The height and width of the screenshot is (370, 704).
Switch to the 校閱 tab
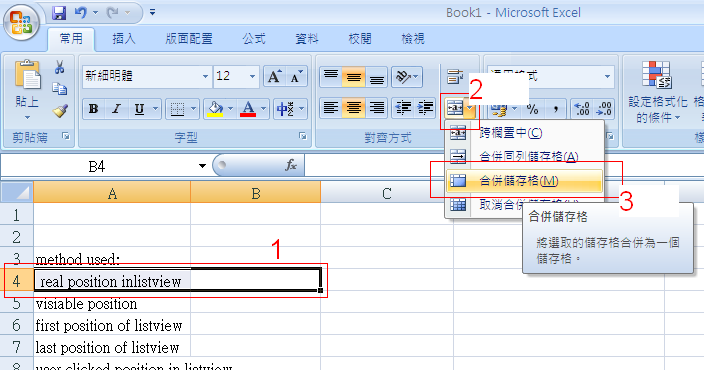[360, 39]
